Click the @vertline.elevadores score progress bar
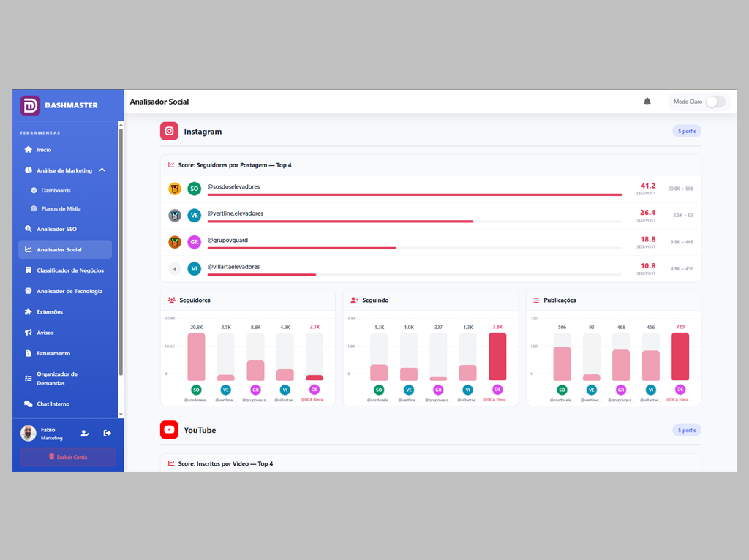 coord(415,222)
